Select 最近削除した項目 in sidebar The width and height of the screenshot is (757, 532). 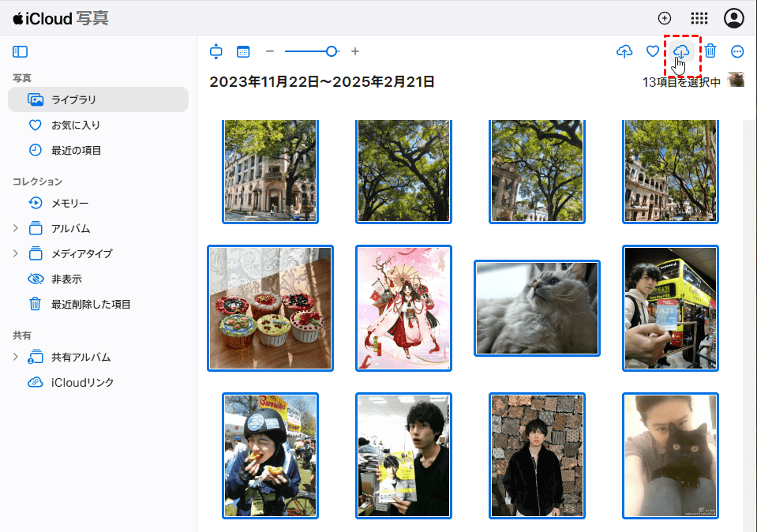pyautogui.click(x=91, y=304)
